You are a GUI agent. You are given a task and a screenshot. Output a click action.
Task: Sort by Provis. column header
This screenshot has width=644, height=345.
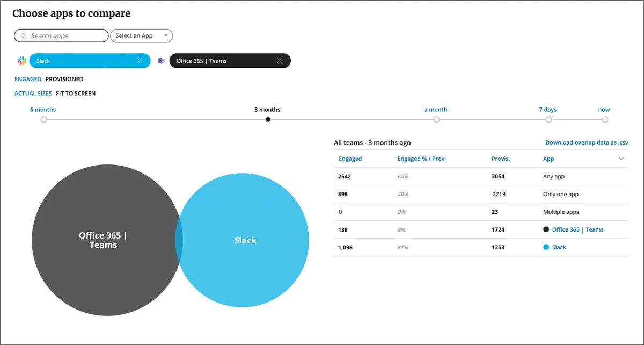[x=501, y=159]
